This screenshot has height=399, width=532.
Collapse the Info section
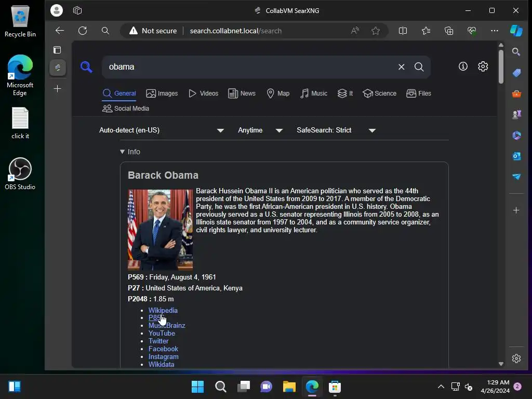[x=130, y=152]
